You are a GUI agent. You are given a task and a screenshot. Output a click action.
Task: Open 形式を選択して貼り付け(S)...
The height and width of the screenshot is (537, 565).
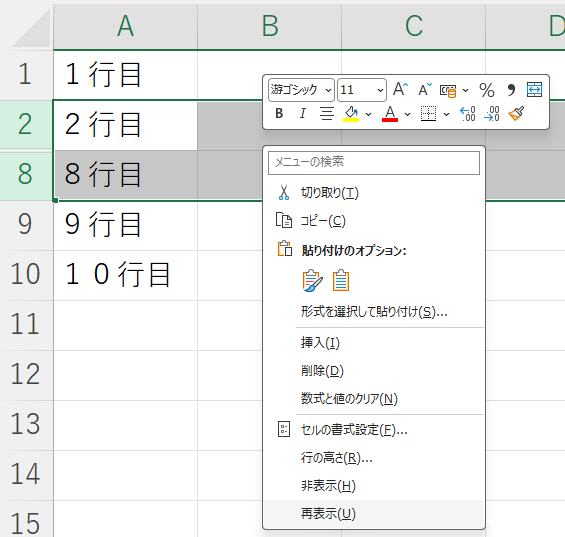pos(374,311)
